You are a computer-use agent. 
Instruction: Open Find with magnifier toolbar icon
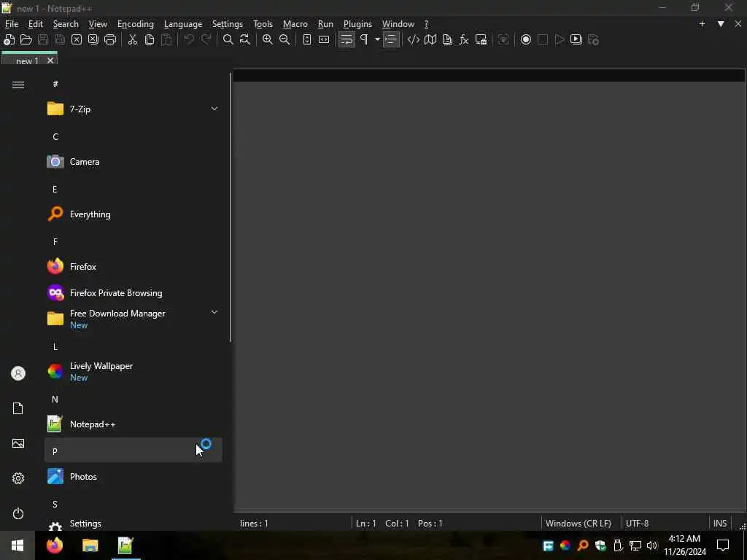click(x=228, y=40)
